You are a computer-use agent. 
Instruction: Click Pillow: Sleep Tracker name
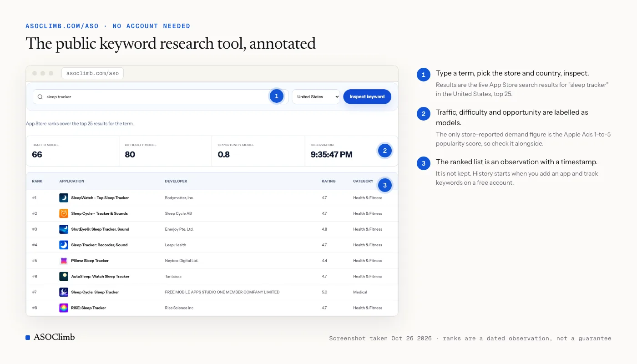tap(90, 261)
